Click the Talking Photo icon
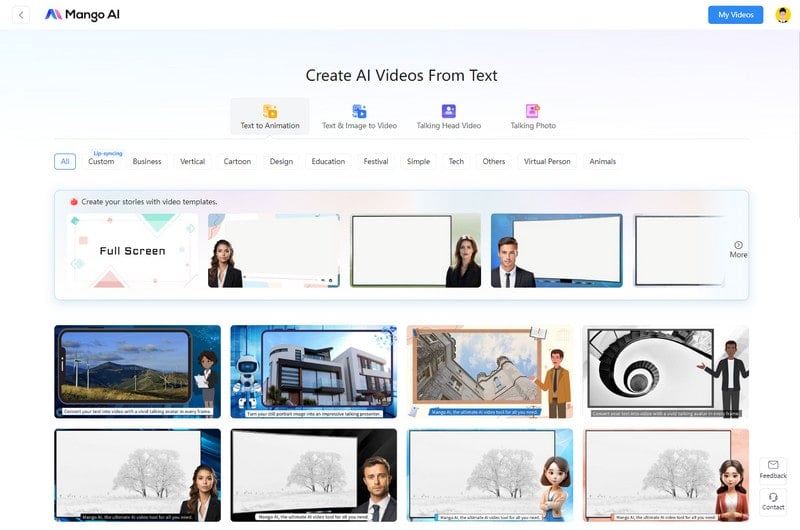This screenshot has height=530, width=800. tap(533, 111)
